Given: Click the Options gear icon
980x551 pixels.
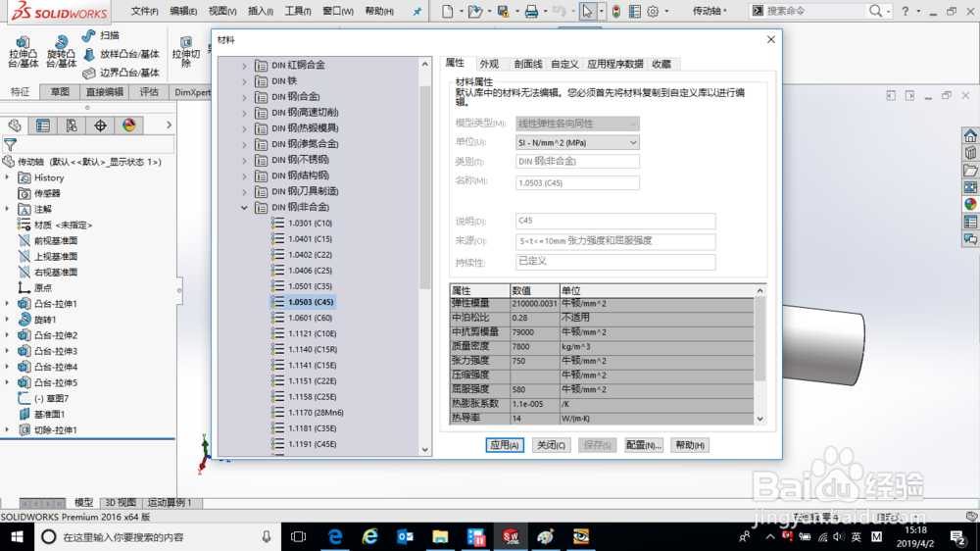Looking at the screenshot, I should (x=653, y=11).
